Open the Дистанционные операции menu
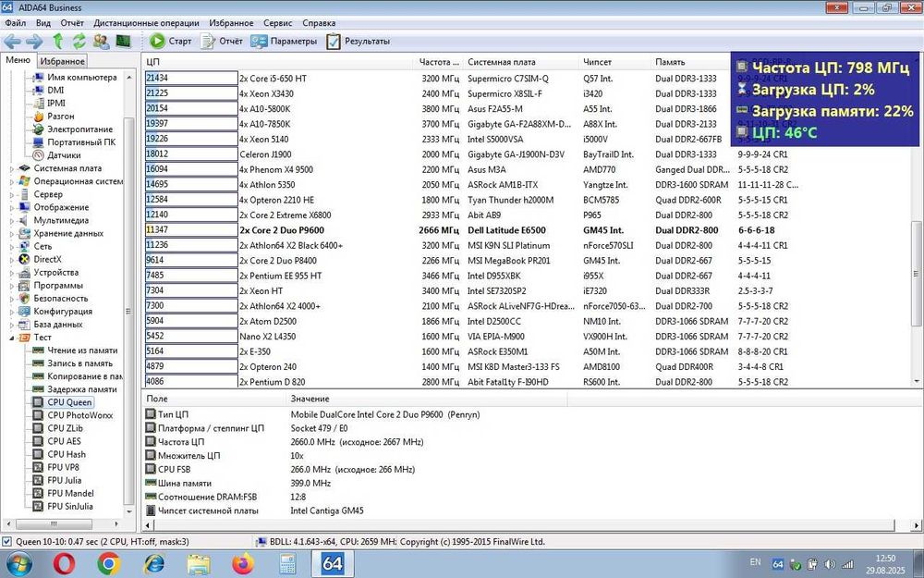This screenshot has width=924, height=578. click(146, 23)
